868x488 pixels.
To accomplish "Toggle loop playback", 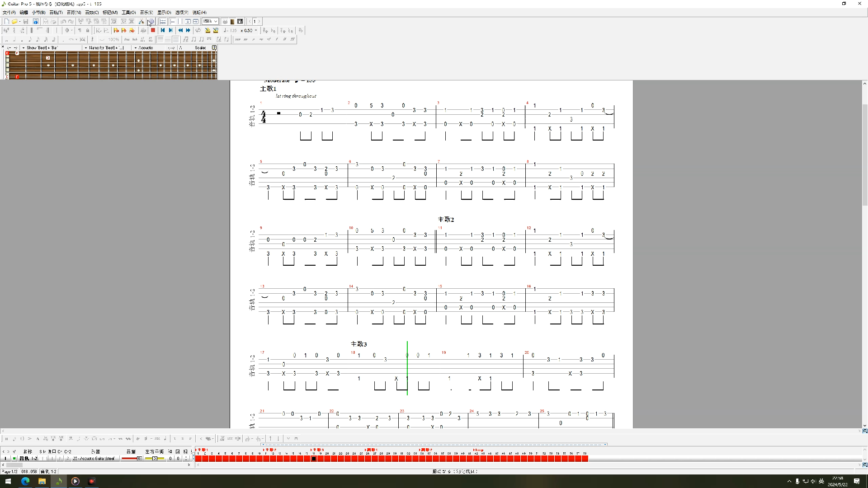I will click(x=198, y=30).
